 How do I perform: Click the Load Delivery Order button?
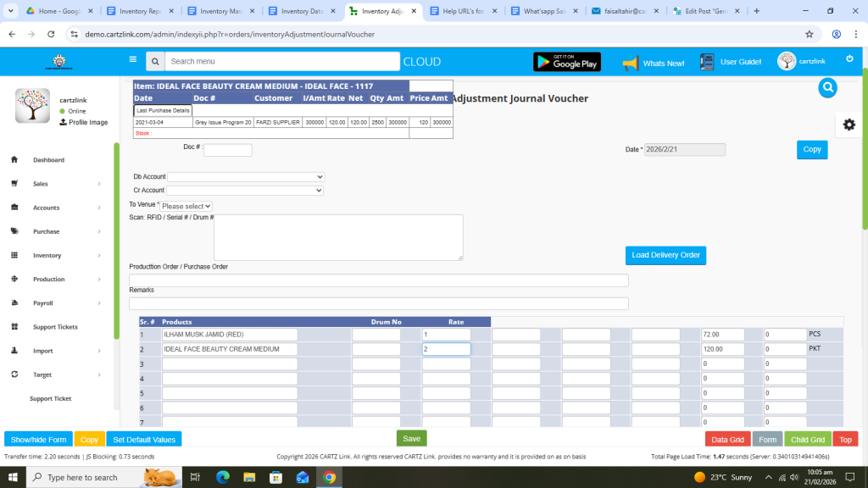point(665,255)
